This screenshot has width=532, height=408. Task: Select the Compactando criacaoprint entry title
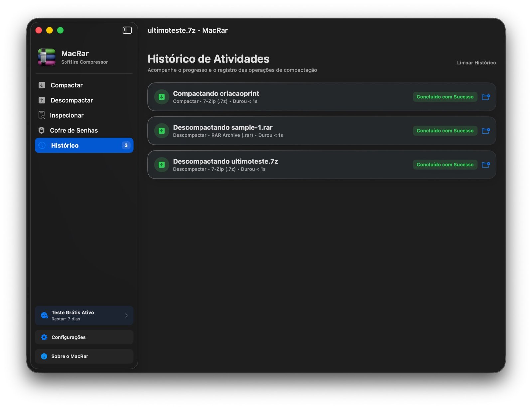pyautogui.click(x=216, y=94)
